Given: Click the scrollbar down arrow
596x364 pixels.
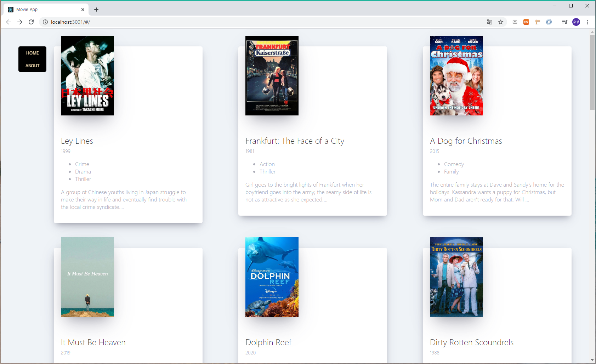Looking at the screenshot, I should 592,360.
